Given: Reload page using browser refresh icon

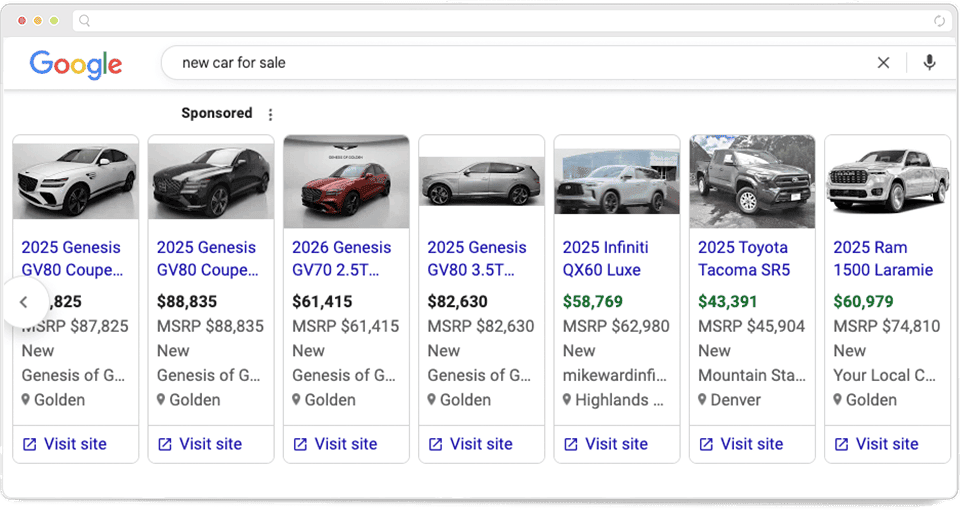Looking at the screenshot, I should pos(939,21).
